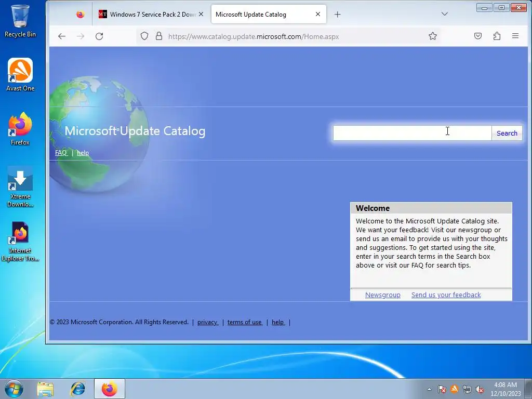Open the Action Center flag icon
This screenshot has width=532, height=399.
coord(442,389)
